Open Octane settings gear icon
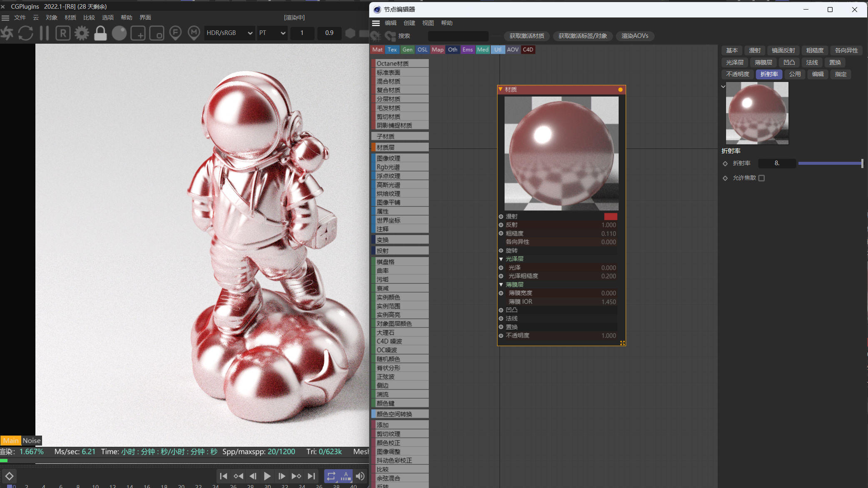 (x=82, y=33)
